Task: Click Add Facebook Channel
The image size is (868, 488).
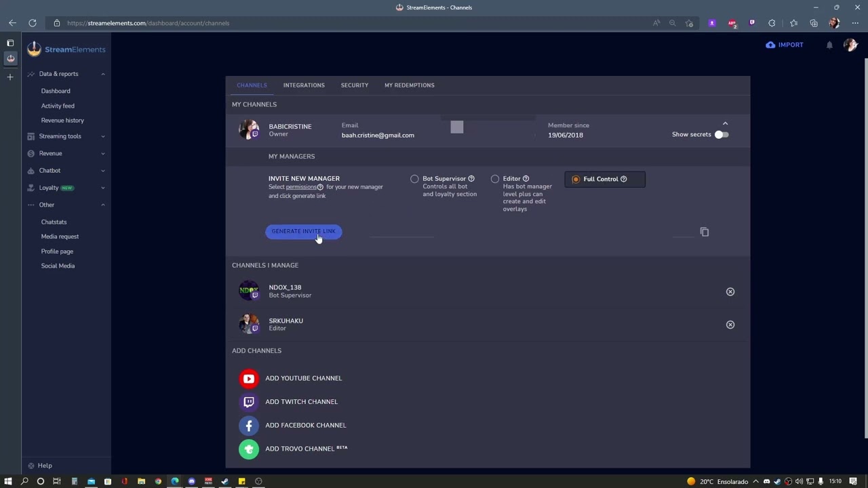Action: pos(306,425)
